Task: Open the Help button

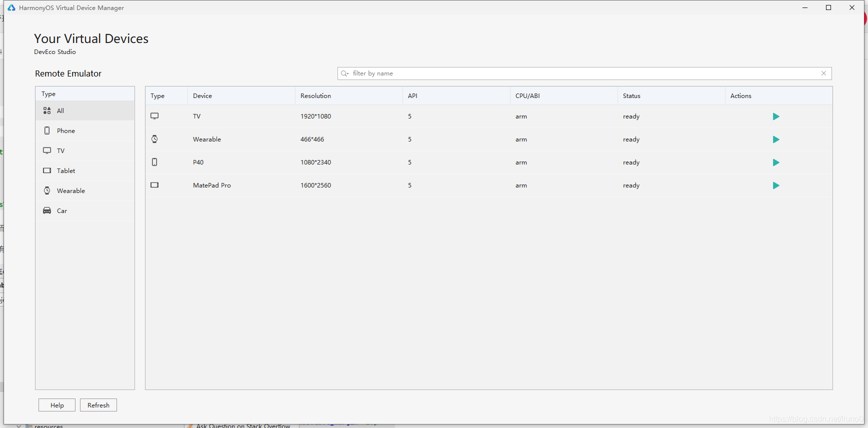Action: pyautogui.click(x=57, y=405)
